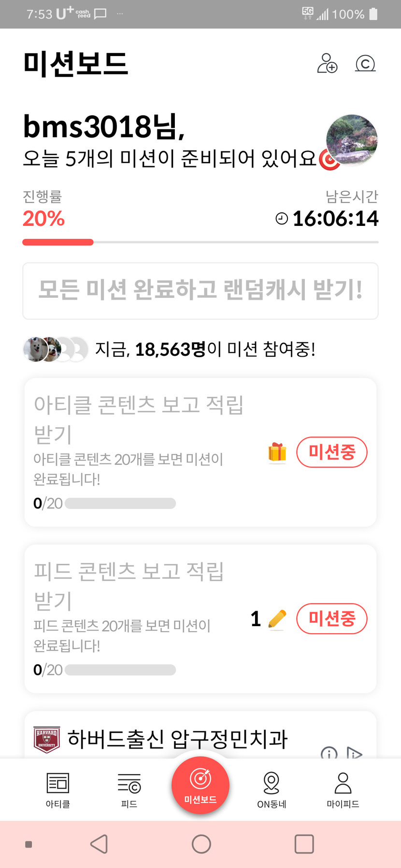Tap the add friend icon
Screen dimensions: 401x868
327,63
